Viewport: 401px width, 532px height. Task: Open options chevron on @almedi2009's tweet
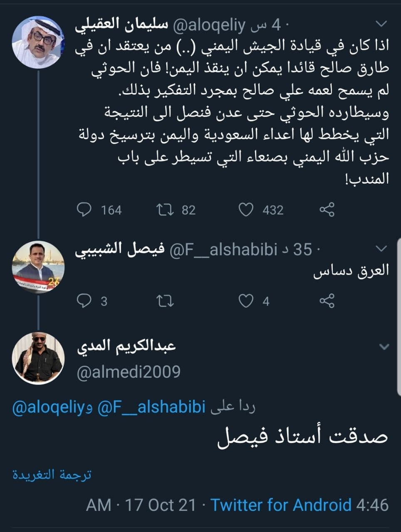pos(384,347)
